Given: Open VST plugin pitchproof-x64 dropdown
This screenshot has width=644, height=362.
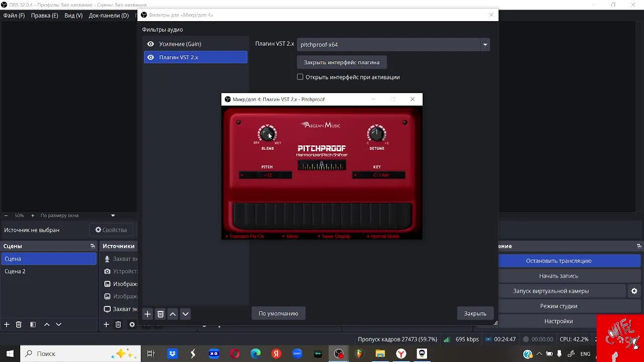Looking at the screenshot, I should click(x=393, y=45).
